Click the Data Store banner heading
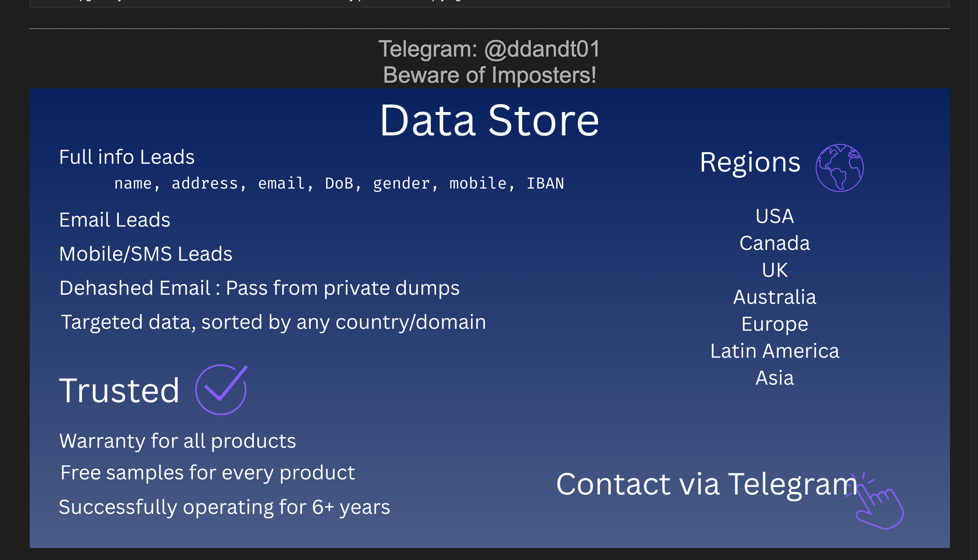The width and height of the screenshot is (978, 560). pyautogui.click(x=490, y=121)
